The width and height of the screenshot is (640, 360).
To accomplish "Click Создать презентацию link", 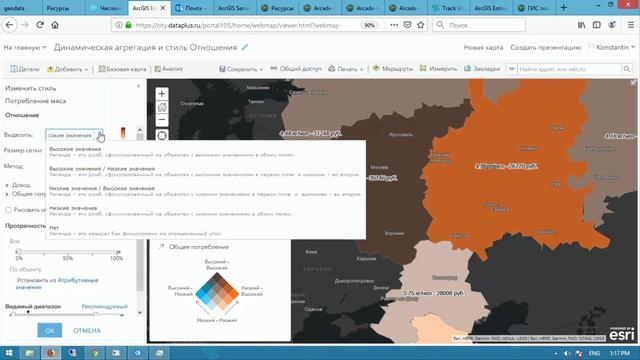I will pos(545,47).
